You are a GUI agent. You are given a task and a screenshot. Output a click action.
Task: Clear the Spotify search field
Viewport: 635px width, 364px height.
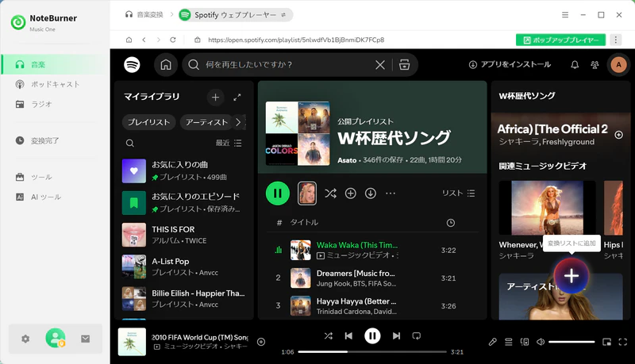click(380, 65)
